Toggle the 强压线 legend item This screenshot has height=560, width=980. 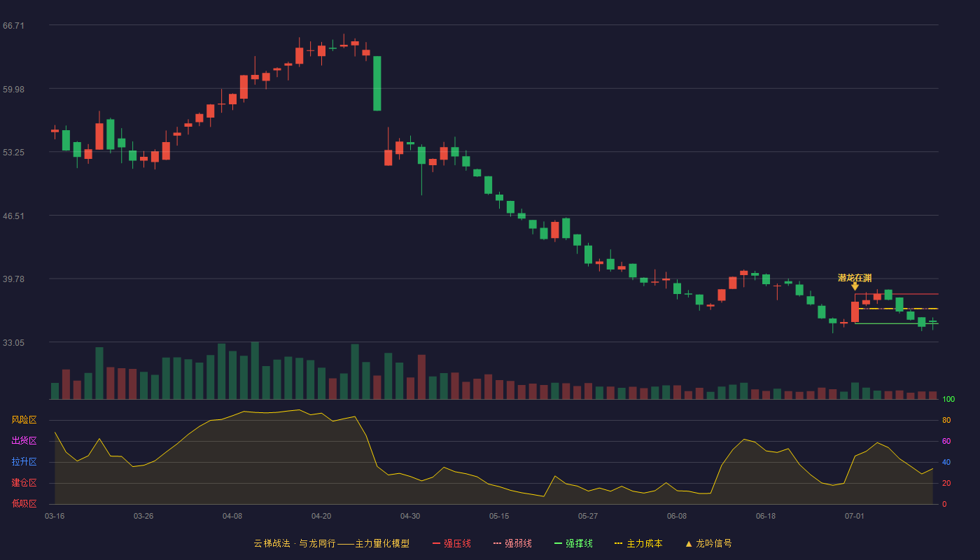[x=451, y=543]
